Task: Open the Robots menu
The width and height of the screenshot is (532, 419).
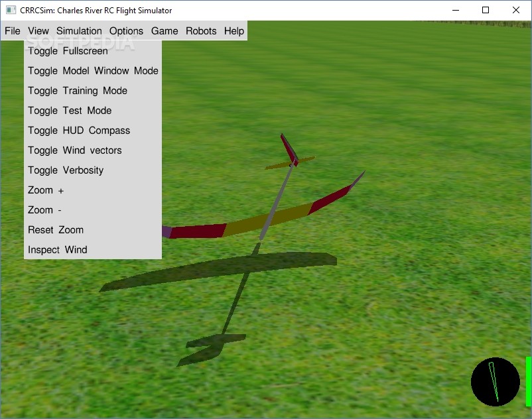Action: coord(201,31)
